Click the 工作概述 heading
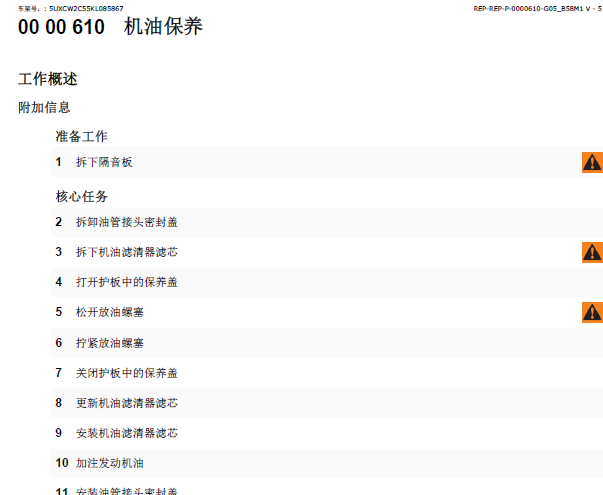Image resolution: width=603 pixels, height=495 pixels. 48,79
